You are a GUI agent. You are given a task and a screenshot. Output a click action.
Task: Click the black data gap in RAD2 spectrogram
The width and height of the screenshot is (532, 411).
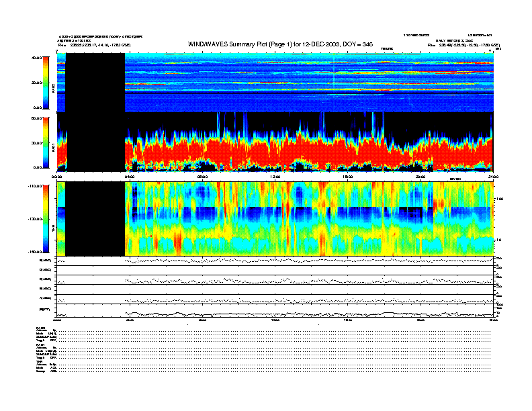click(95, 83)
